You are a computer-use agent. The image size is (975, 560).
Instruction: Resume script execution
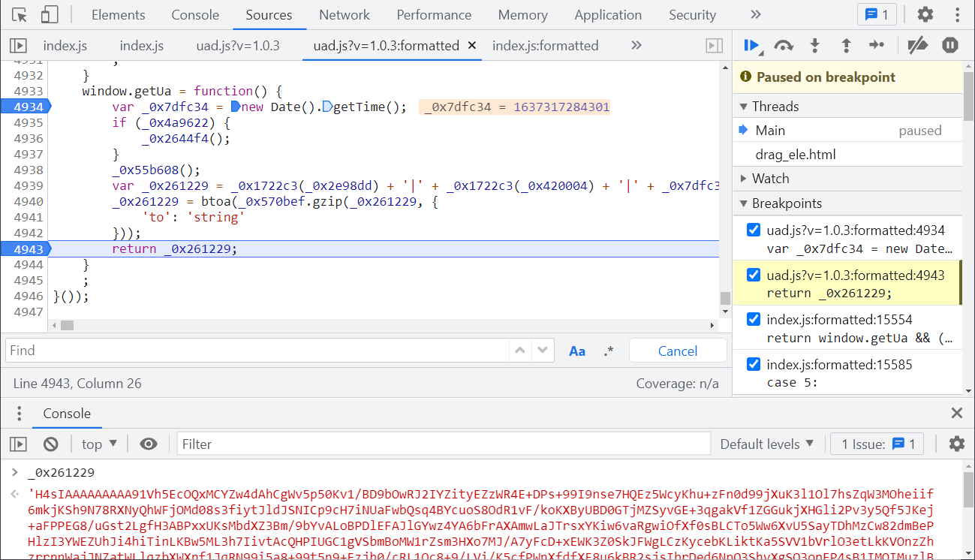[752, 46]
